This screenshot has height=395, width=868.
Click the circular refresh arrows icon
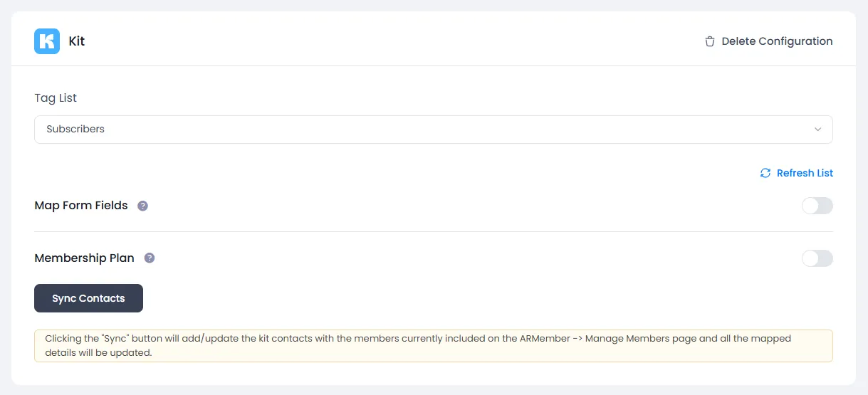click(x=765, y=173)
